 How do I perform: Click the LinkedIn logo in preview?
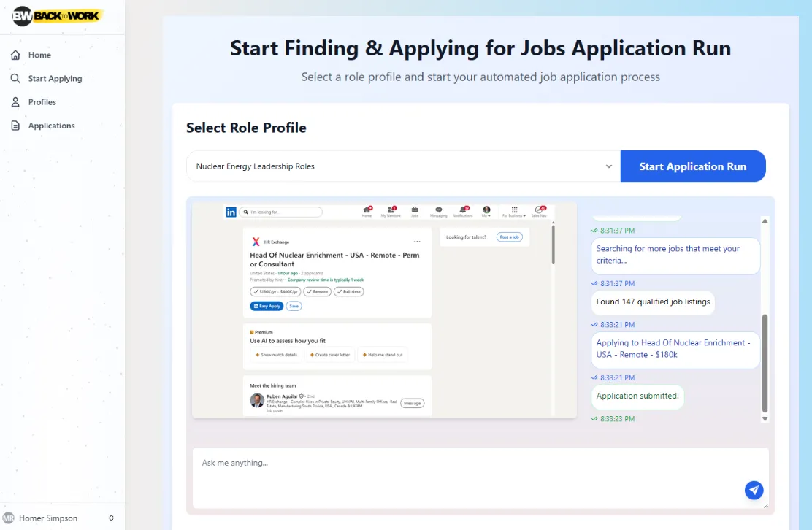pos(231,212)
